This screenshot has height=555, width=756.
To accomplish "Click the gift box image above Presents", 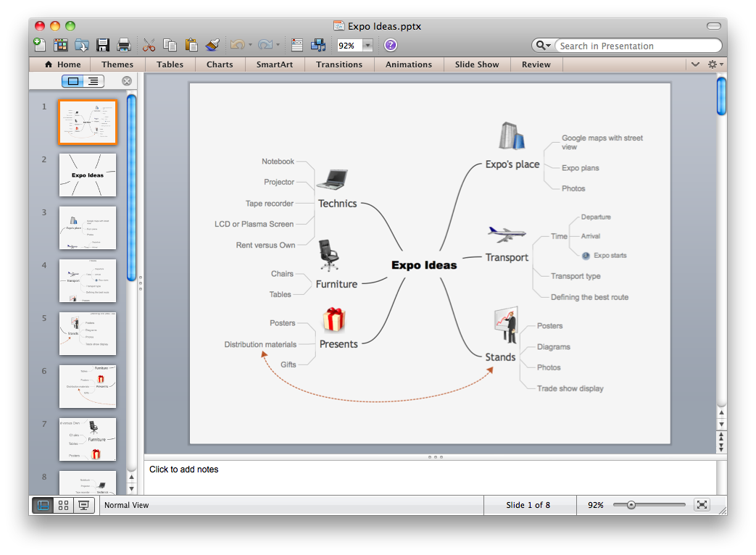I will click(x=334, y=320).
